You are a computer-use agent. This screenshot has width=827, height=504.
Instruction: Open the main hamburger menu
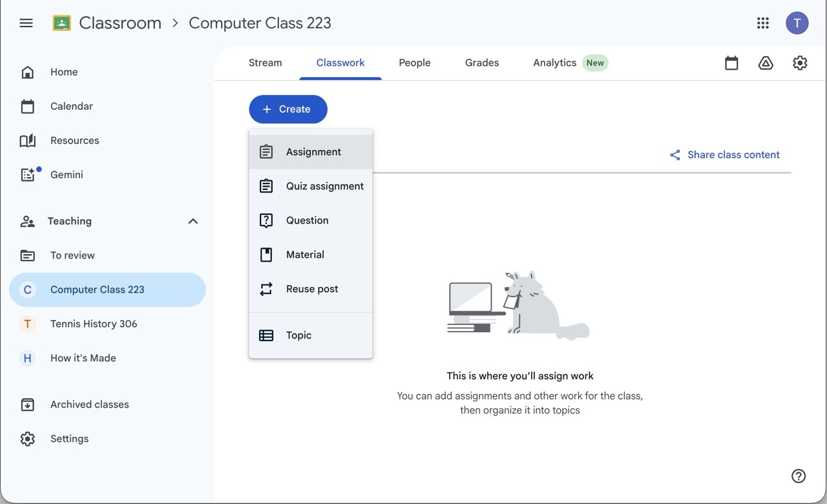[x=26, y=23]
